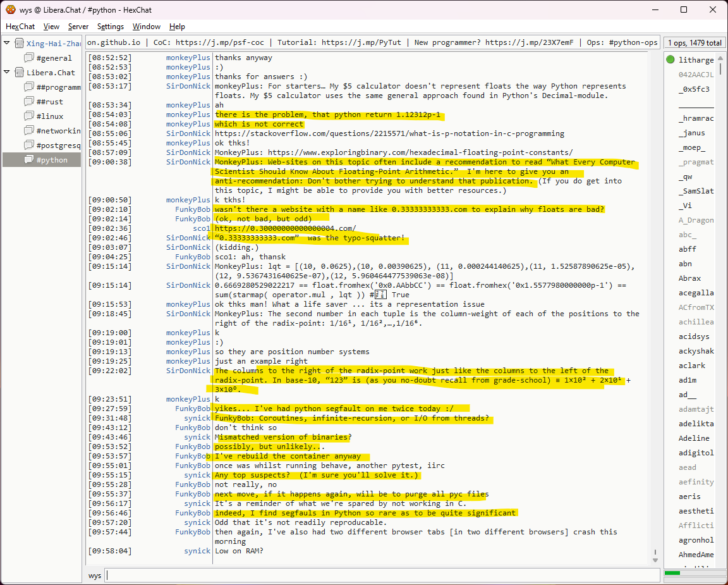The image size is (728, 585).
Task: Open the Server menu
Action: tap(78, 27)
